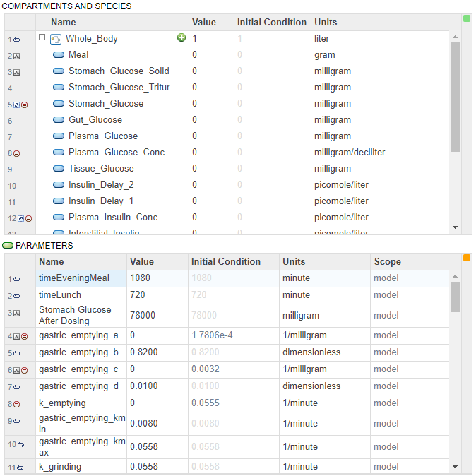Click the species icon beside Gut_Glucose

pos(59,119)
